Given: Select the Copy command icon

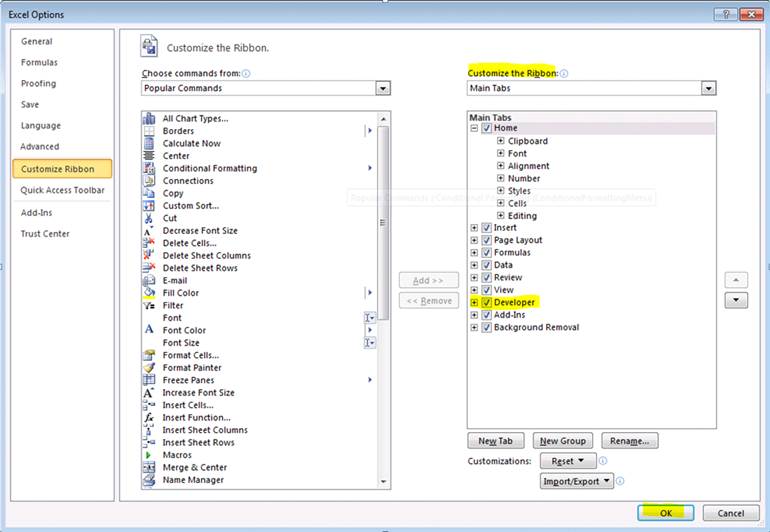Looking at the screenshot, I should (149, 193).
